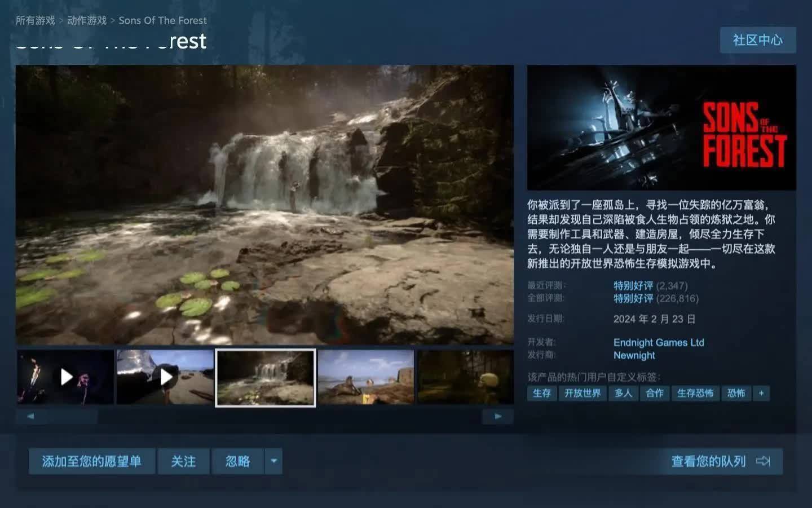The image size is (812, 508).
Task: Click 添加至您的愿望单 wishlist button
Action: click(92, 461)
